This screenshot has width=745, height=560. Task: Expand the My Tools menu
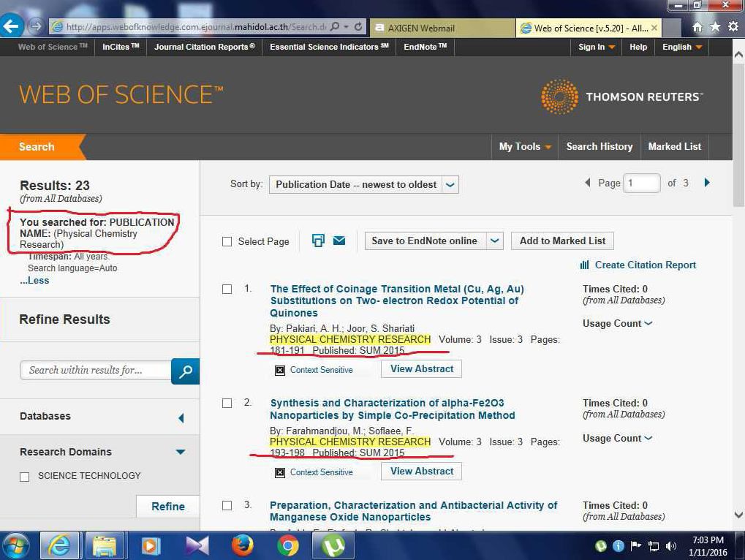tap(525, 147)
